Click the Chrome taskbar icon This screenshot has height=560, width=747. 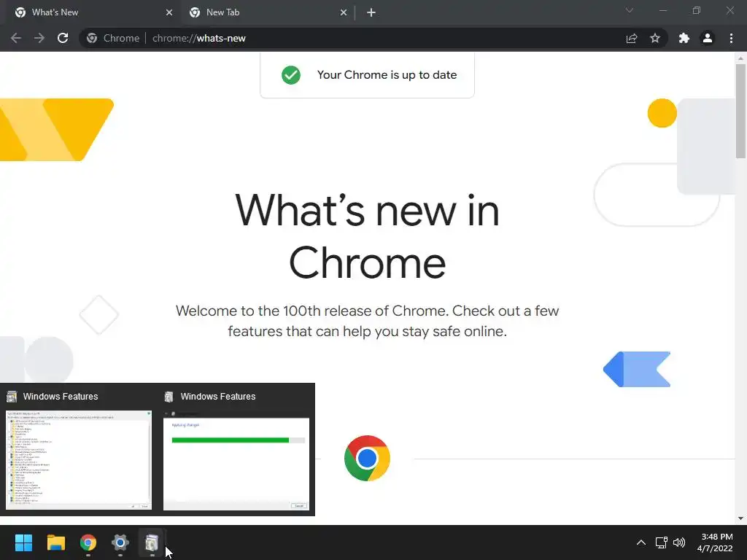[x=88, y=542]
